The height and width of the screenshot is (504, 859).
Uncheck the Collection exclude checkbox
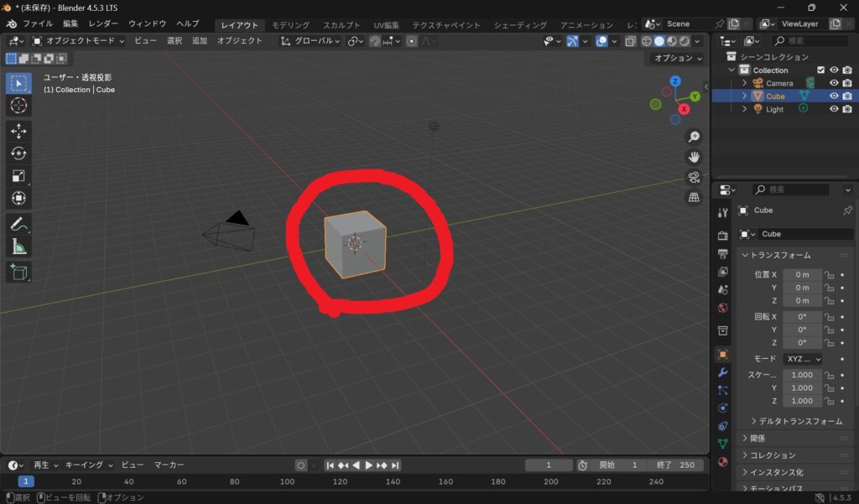click(x=821, y=70)
